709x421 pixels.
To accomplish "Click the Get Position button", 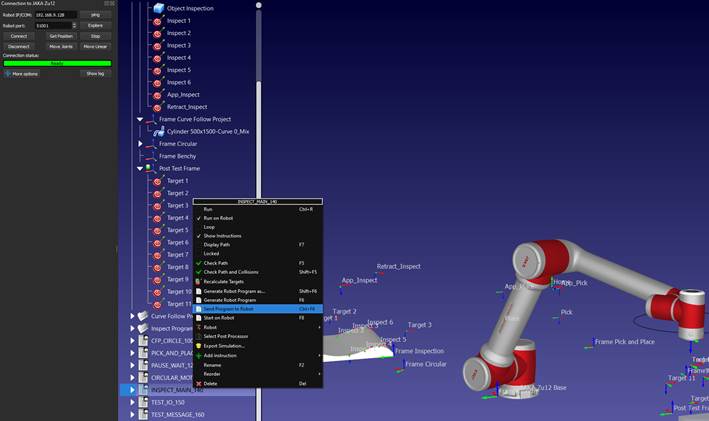I will click(60, 36).
